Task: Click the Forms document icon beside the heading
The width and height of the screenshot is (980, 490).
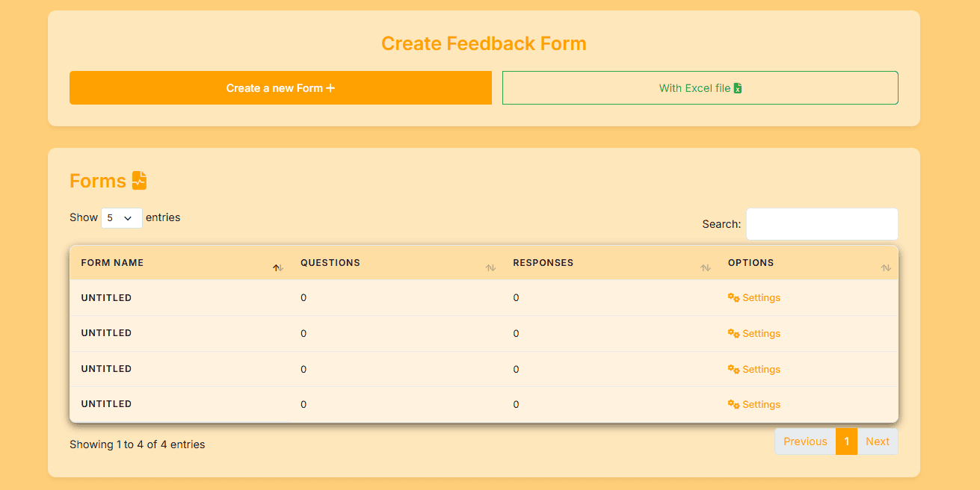Action: (140, 181)
